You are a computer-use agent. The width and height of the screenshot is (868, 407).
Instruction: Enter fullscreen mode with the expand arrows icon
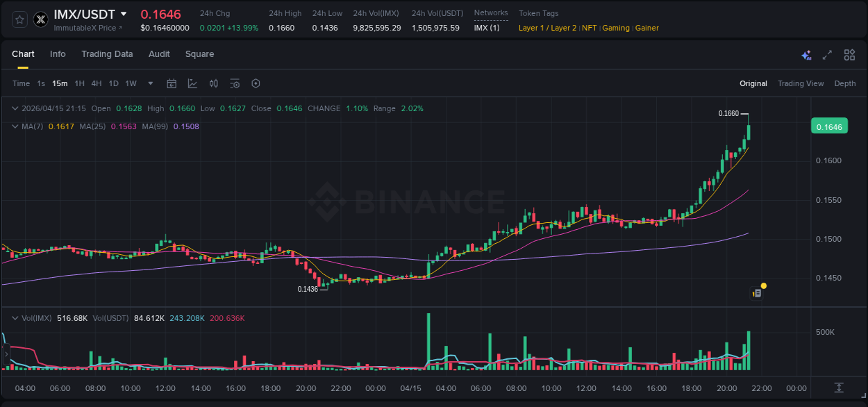(x=826, y=55)
